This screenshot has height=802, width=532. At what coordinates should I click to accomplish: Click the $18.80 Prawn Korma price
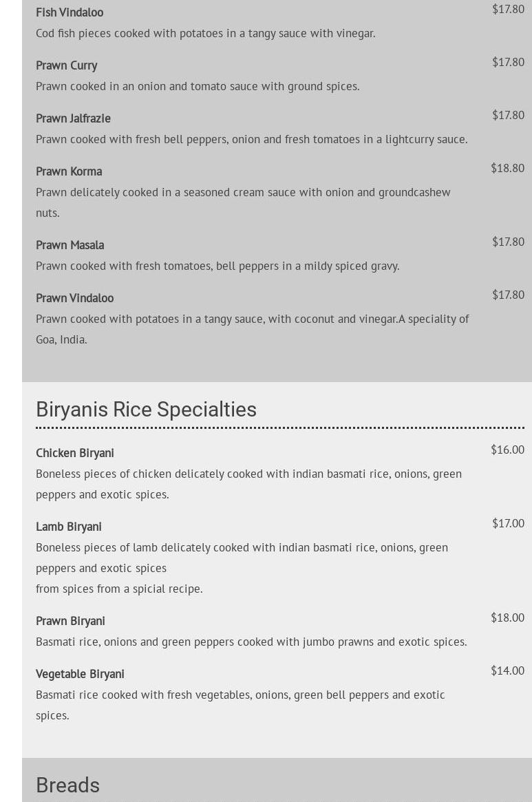tap(507, 168)
